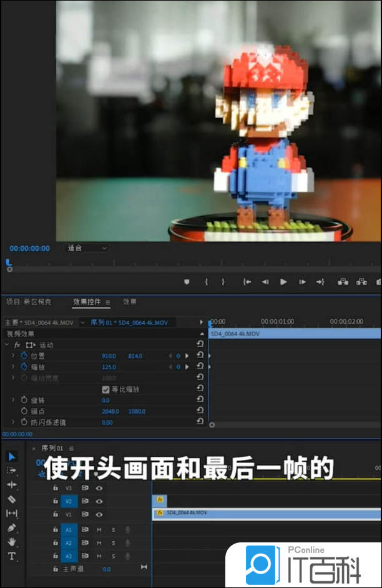
Task: Add a keyframe for 位置
Action: (x=179, y=356)
